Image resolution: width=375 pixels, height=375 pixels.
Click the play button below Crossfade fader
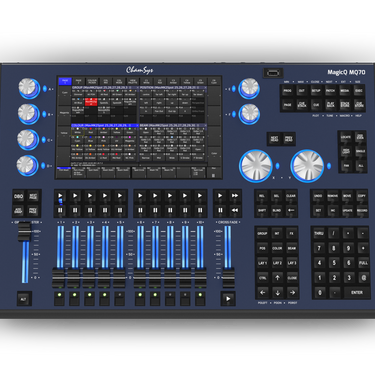coord(228,299)
